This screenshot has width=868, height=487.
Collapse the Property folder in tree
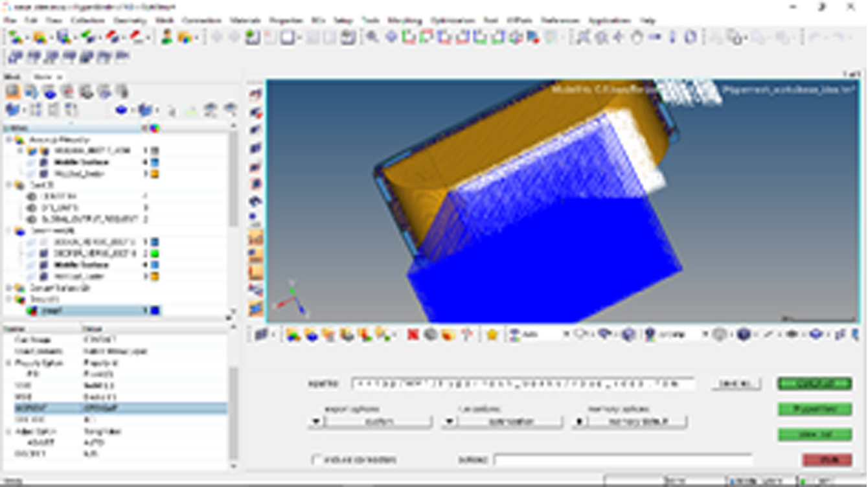9,299
